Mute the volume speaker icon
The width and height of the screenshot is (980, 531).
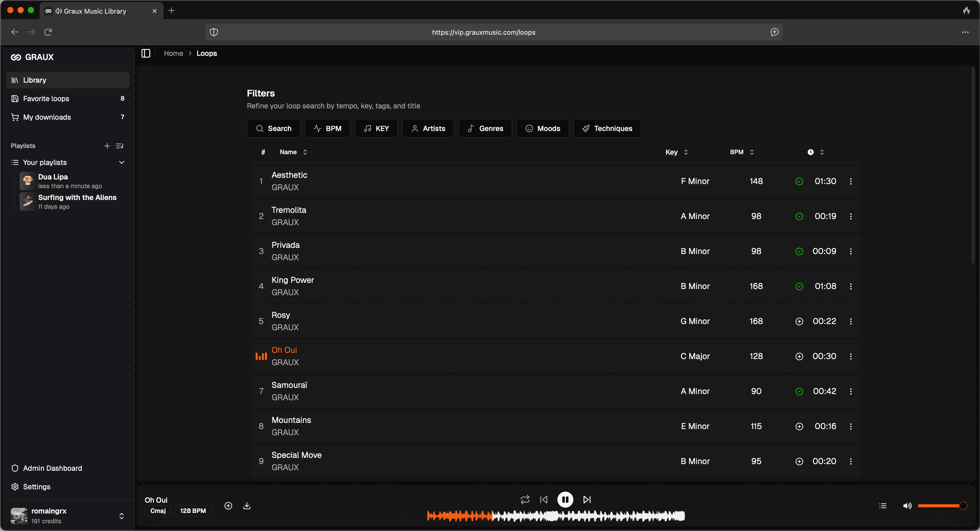click(907, 506)
